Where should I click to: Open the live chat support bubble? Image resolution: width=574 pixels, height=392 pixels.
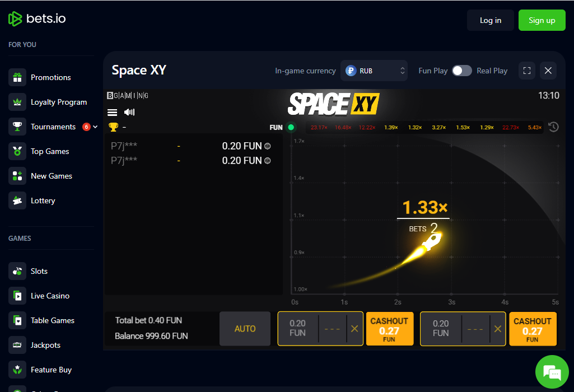coord(552,372)
